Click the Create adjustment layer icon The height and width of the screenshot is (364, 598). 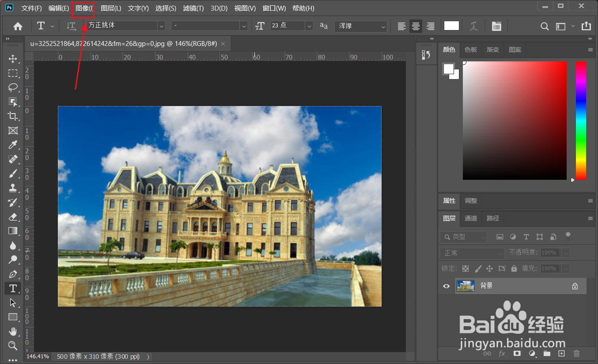click(x=532, y=353)
